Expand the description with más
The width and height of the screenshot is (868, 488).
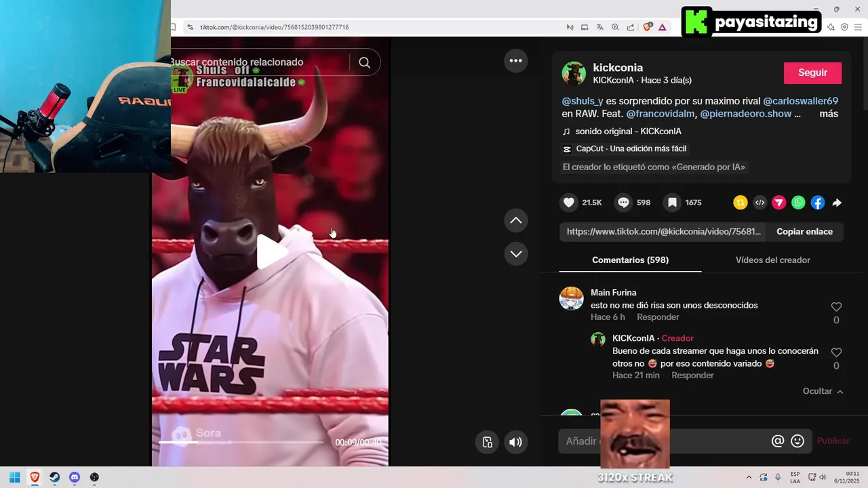(x=829, y=114)
